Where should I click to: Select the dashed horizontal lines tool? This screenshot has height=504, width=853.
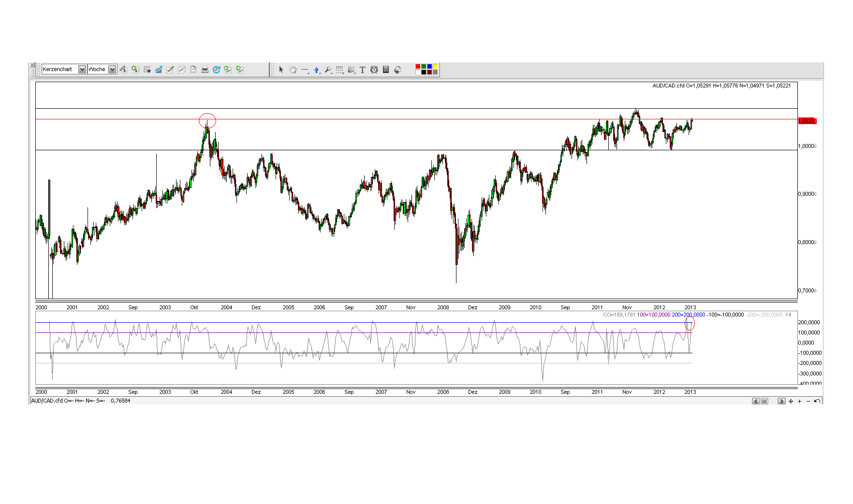click(x=339, y=70)
